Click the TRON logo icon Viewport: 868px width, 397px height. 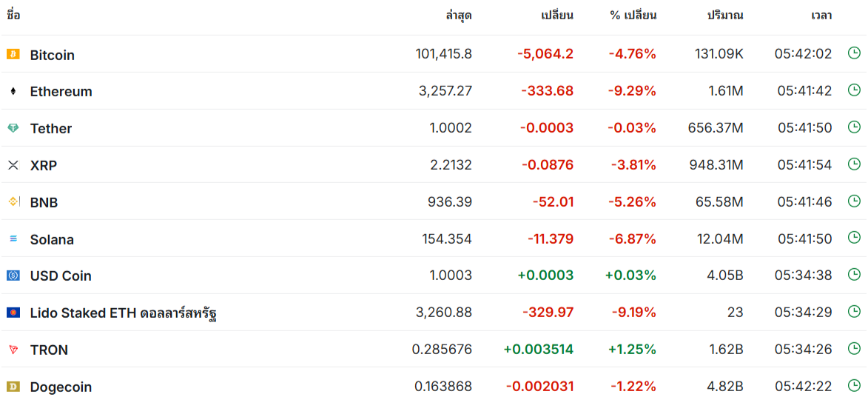(13, 350)
